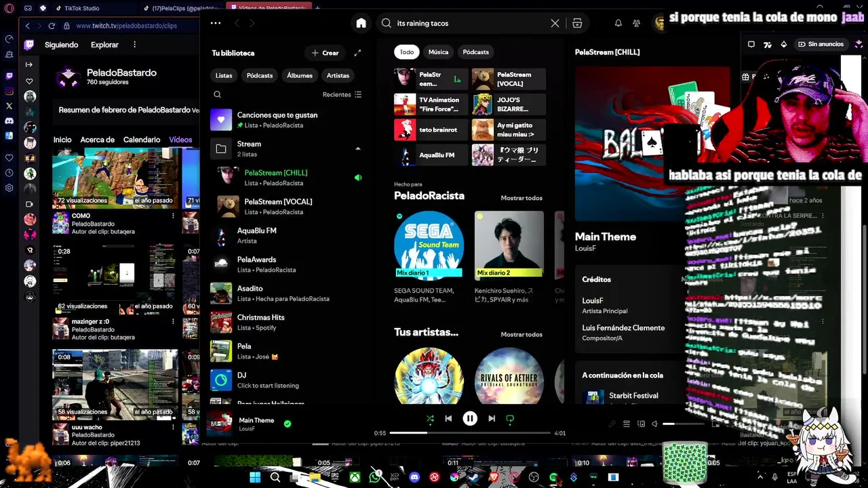Open Acerca de tab on Twitch

tap(98, 140)
